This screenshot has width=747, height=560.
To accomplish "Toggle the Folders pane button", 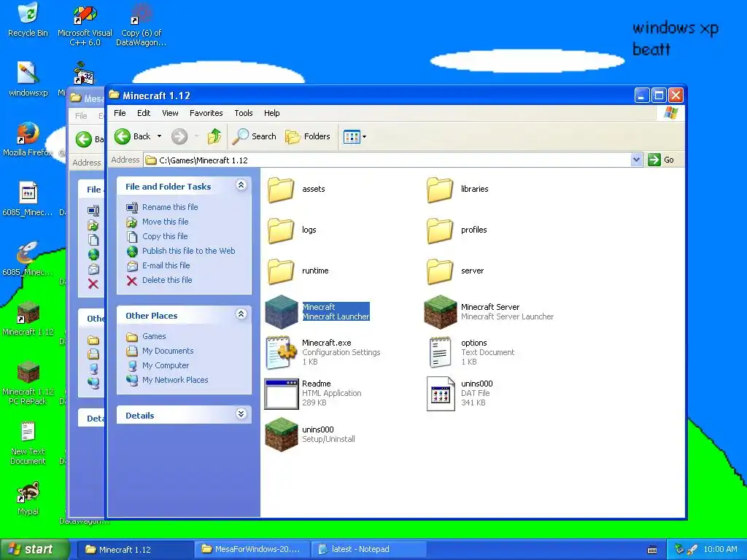I will pos(308,136).
